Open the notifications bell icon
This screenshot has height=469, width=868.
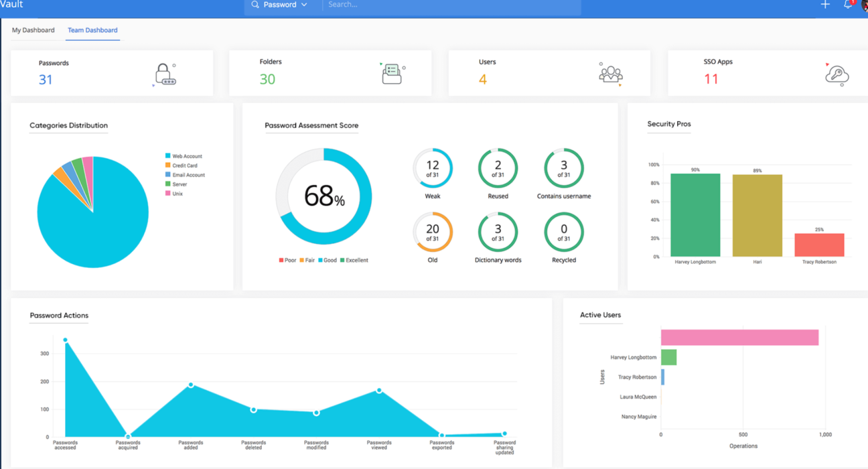tap(848, 5)
